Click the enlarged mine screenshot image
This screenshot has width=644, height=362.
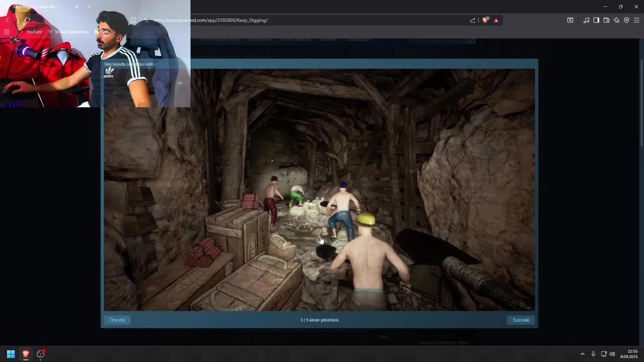[x=319, y=190]
